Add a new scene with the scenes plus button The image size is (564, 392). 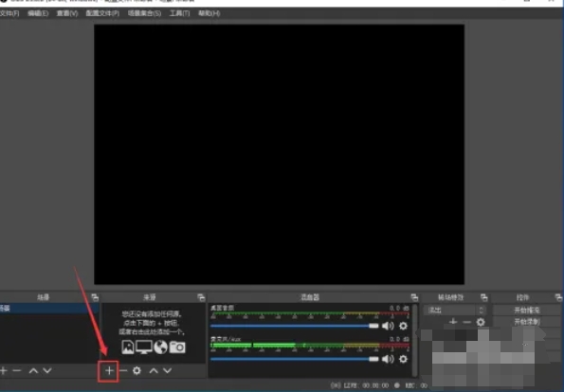(x=4, y=370)
